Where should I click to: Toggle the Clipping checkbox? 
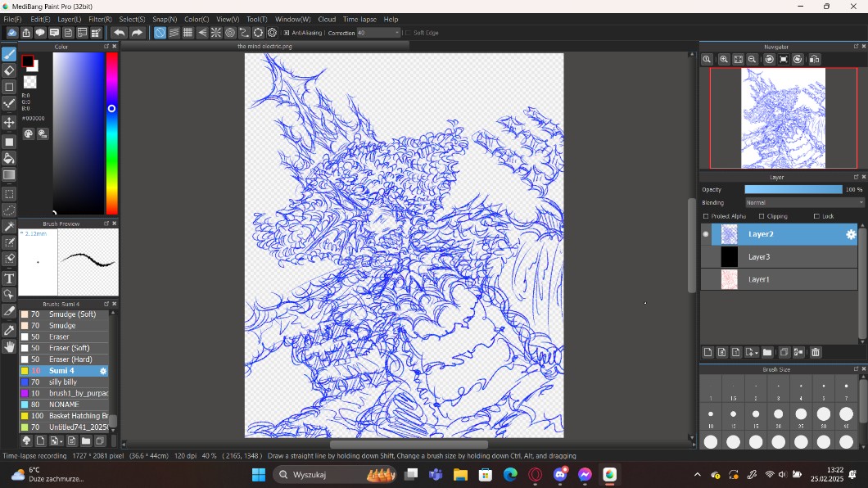(762, 216)
